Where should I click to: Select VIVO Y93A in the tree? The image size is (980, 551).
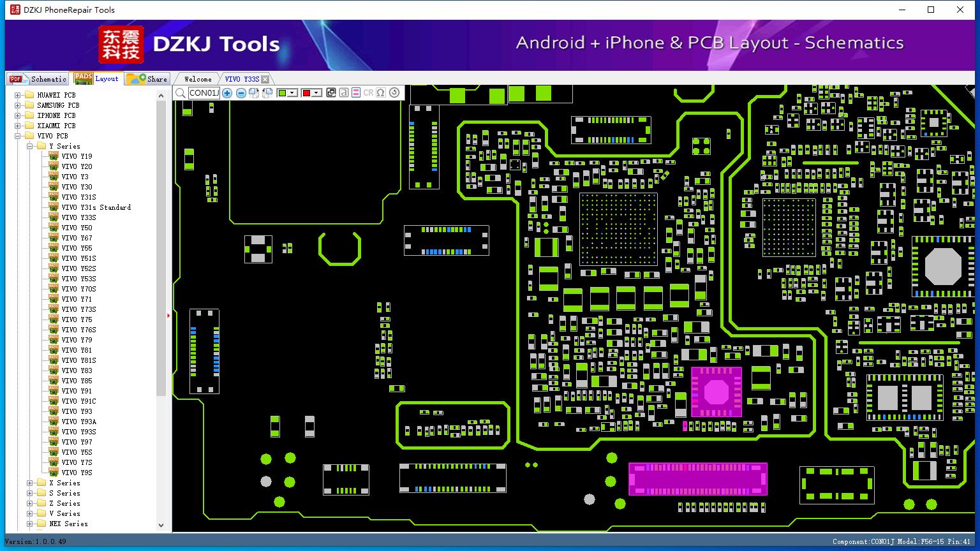[79, 422]
